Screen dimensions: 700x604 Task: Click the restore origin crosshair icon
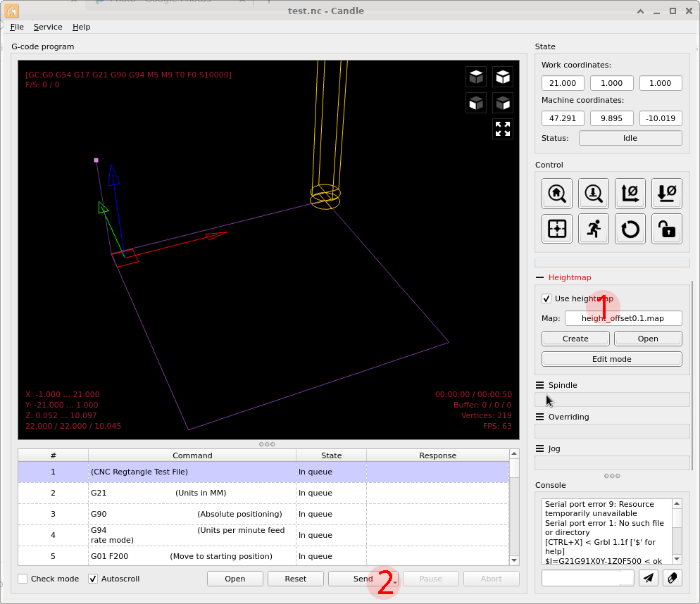[557, 229]
